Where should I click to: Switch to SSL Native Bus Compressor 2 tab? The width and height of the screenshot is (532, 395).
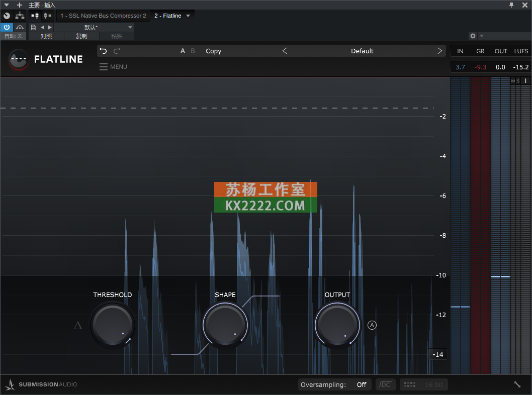click(103, 16)
